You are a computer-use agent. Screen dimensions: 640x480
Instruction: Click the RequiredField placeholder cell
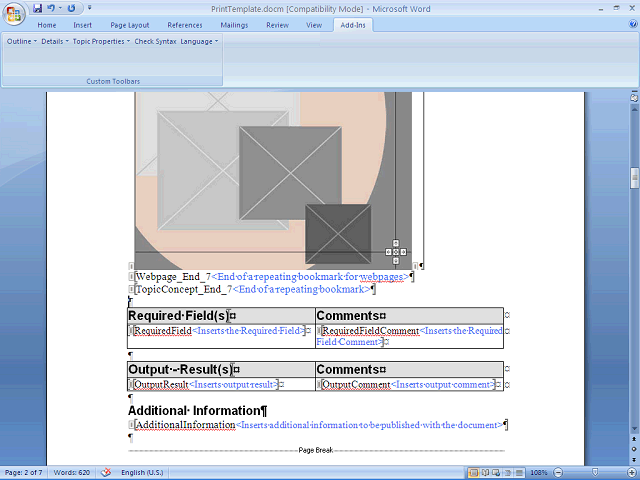tap(221, 336)
